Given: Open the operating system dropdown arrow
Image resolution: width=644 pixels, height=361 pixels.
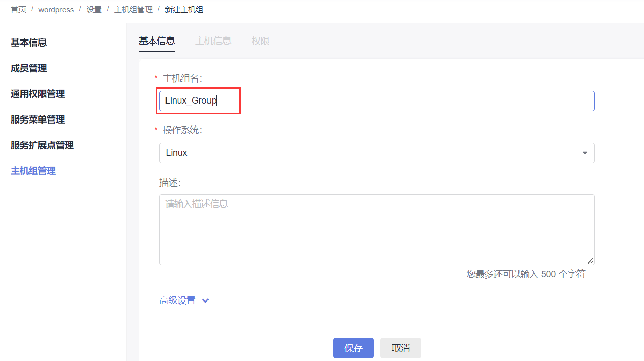Looking at the screenshot, I should 585,153.
